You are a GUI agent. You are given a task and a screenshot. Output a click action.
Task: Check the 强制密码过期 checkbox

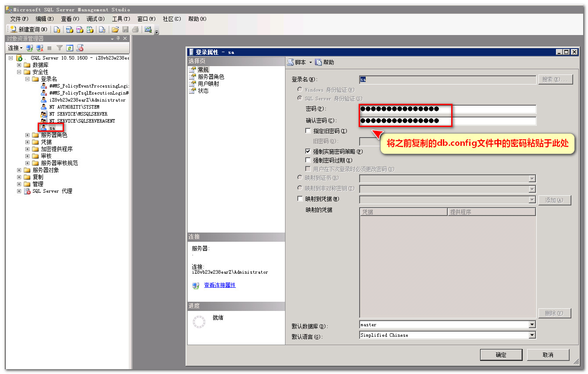pyautogui.click(x=308, y=160)
